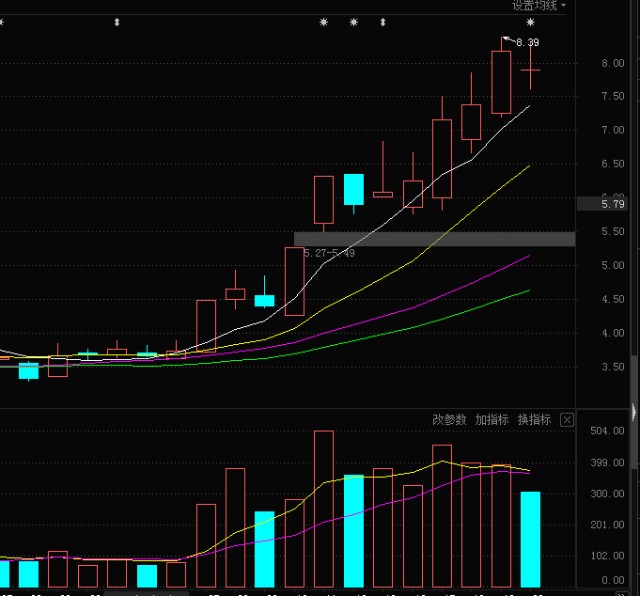Image resolution: width=640 pixels, height=596 pixels.
Task: Click the star marker above the cyan candle
Action: pyautogui.click(x=354, y=22)
